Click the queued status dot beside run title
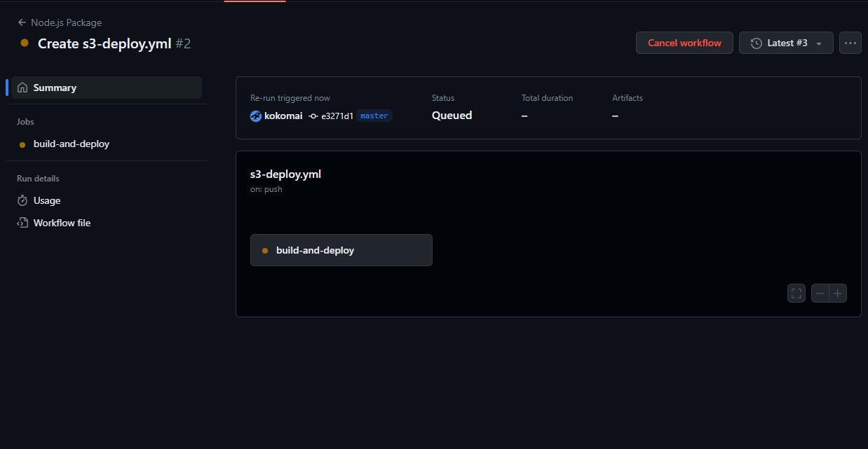The width and height of the screenshot is (868, 449). click(x=25, y=43)
